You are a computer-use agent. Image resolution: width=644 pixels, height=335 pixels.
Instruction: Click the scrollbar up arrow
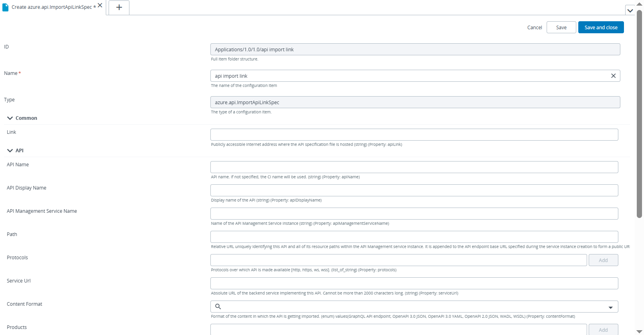(639, 4)
